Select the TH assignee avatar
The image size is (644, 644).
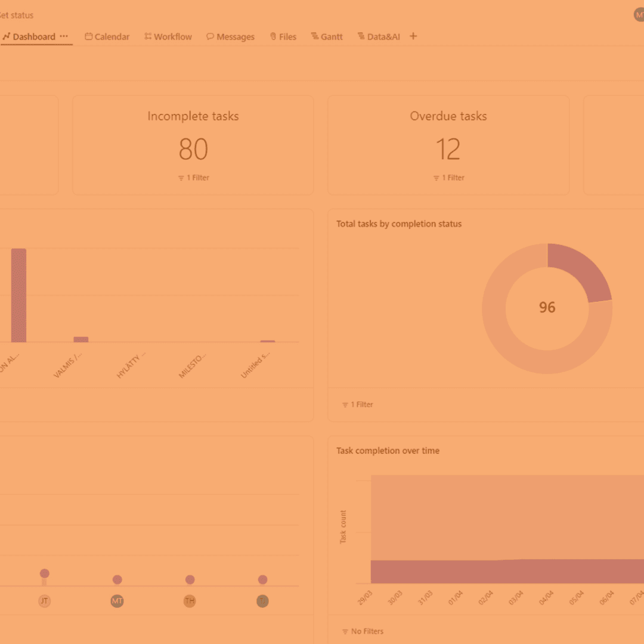pos(190,601)
